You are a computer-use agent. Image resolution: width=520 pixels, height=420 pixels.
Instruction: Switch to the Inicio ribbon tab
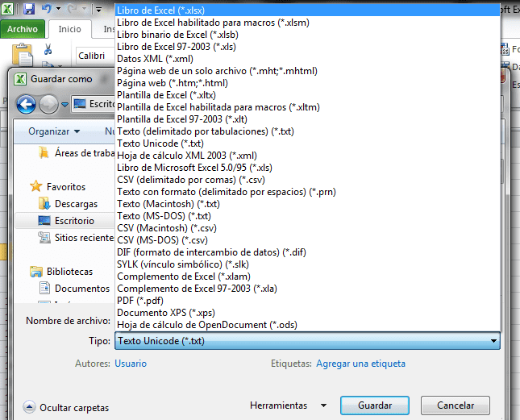point(69,29)
